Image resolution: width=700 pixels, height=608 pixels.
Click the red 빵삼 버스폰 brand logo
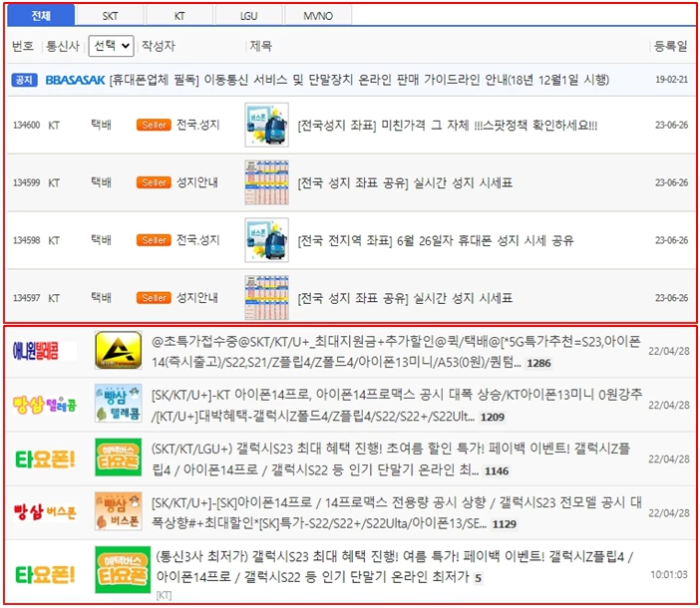click(x=45, y=512)
